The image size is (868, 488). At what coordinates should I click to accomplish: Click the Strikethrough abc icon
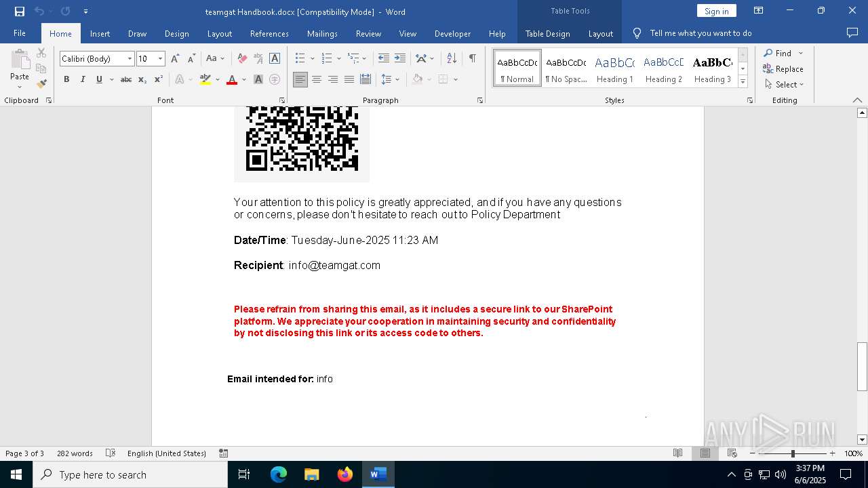tap(126, 79)
